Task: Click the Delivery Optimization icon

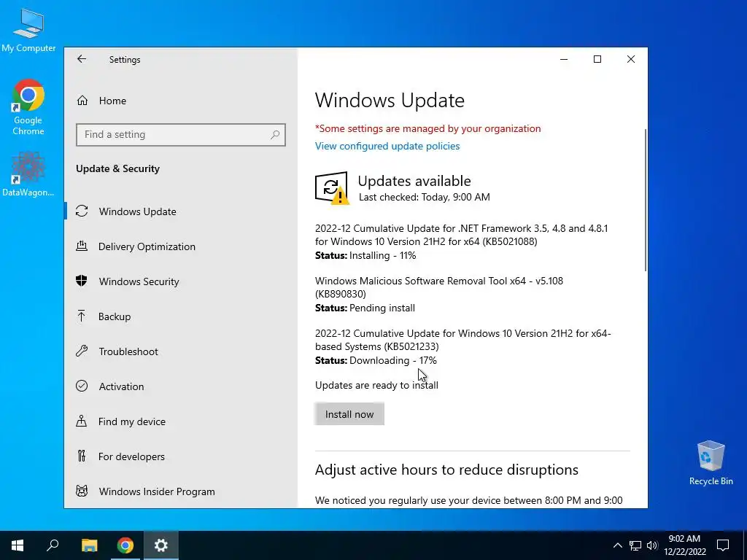Action: point(82,246)
